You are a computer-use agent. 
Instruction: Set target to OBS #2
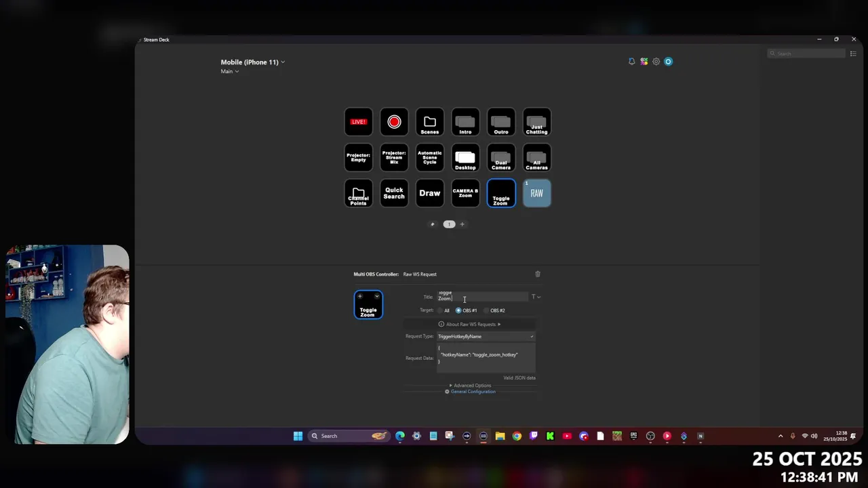click(x=494, y=310)
